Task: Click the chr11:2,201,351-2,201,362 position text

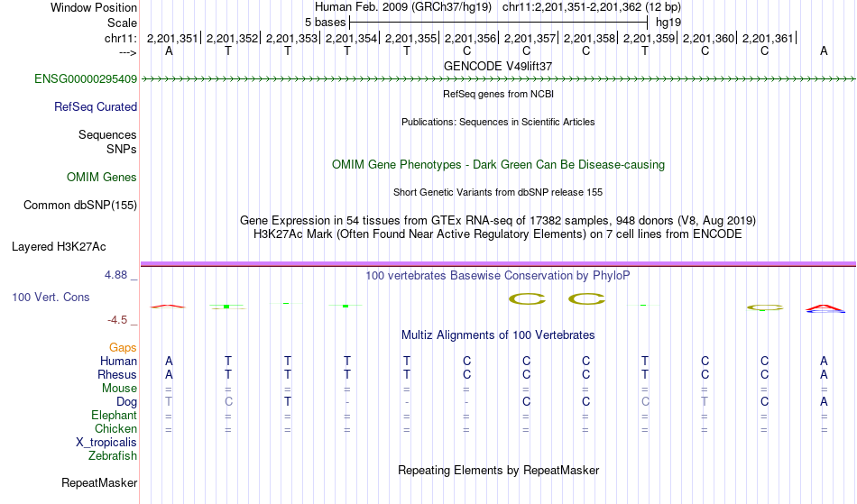Action: click(x=592, y=7)
